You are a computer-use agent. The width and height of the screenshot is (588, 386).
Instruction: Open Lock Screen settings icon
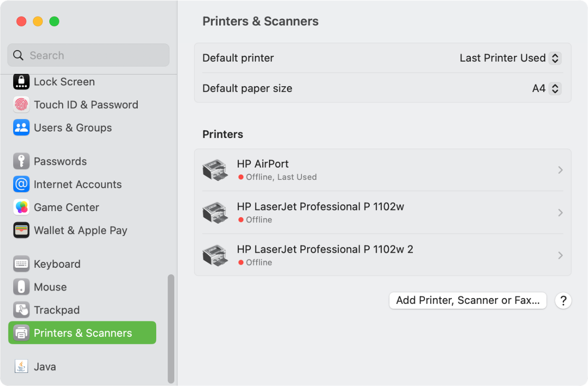tap(21, 82)
